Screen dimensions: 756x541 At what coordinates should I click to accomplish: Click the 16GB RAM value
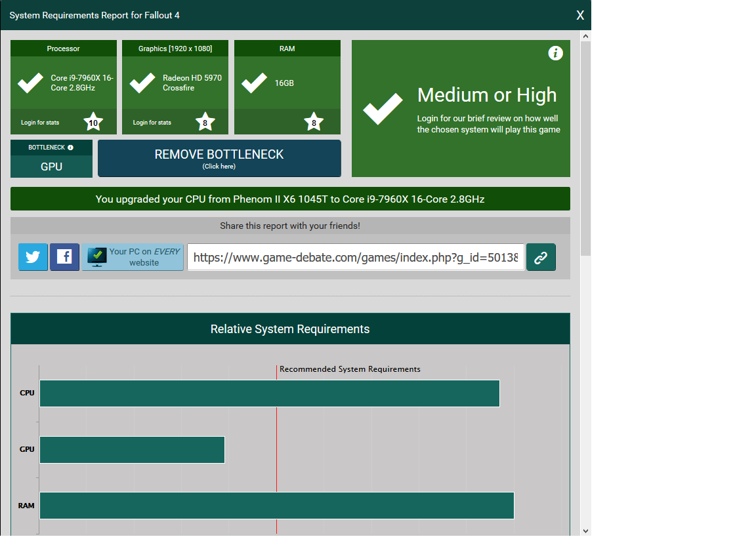coord(284,83)
